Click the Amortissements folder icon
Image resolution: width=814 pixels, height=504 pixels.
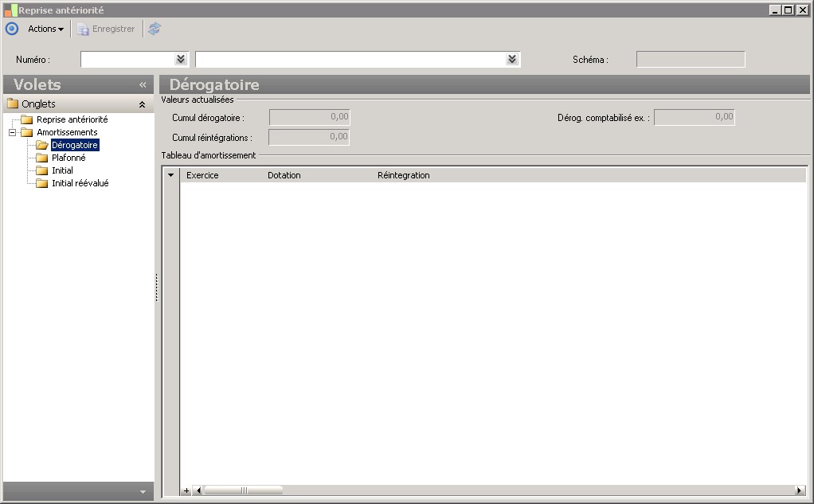pyautogui.click(x=26, y=132)
